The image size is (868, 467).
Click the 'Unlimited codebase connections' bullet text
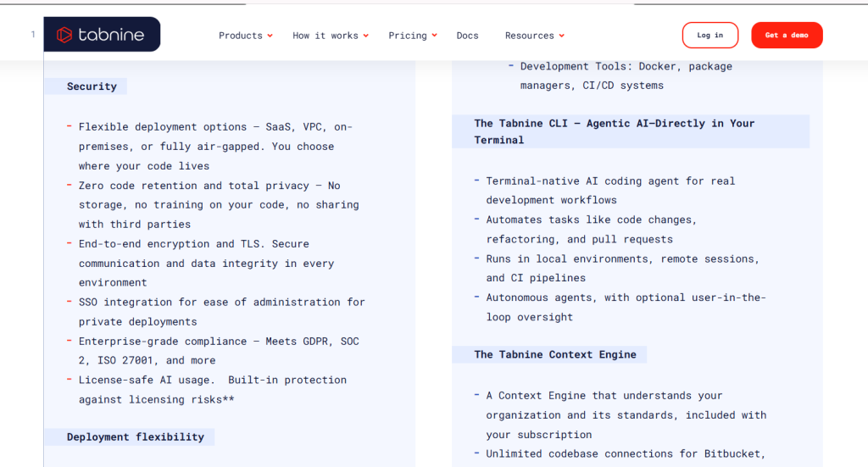pyautogui.click(x=626, y=453)
